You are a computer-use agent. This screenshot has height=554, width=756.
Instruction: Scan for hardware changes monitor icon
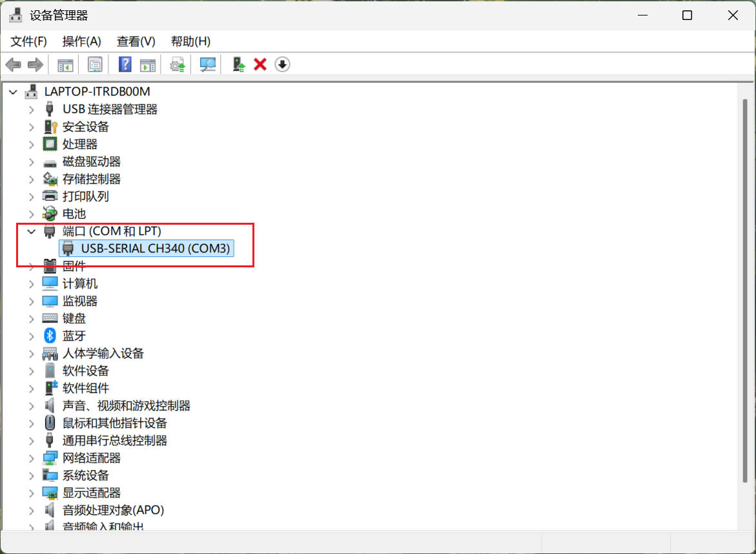(x=208, y=65)
